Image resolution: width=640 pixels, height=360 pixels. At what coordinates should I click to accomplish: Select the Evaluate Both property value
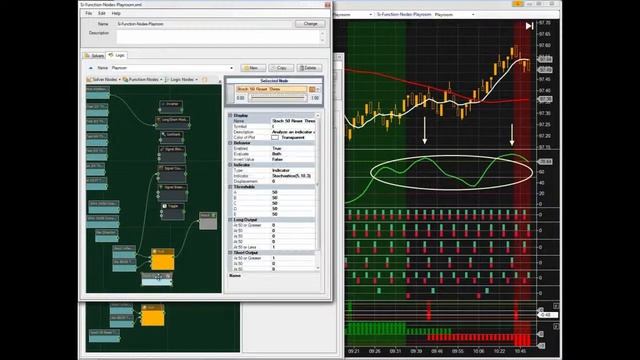[x=293, y=154]
